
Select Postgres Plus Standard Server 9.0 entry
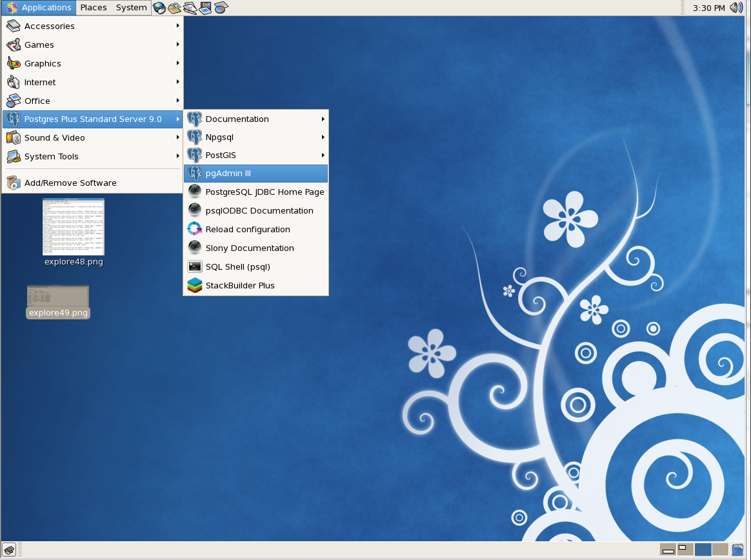92,119
